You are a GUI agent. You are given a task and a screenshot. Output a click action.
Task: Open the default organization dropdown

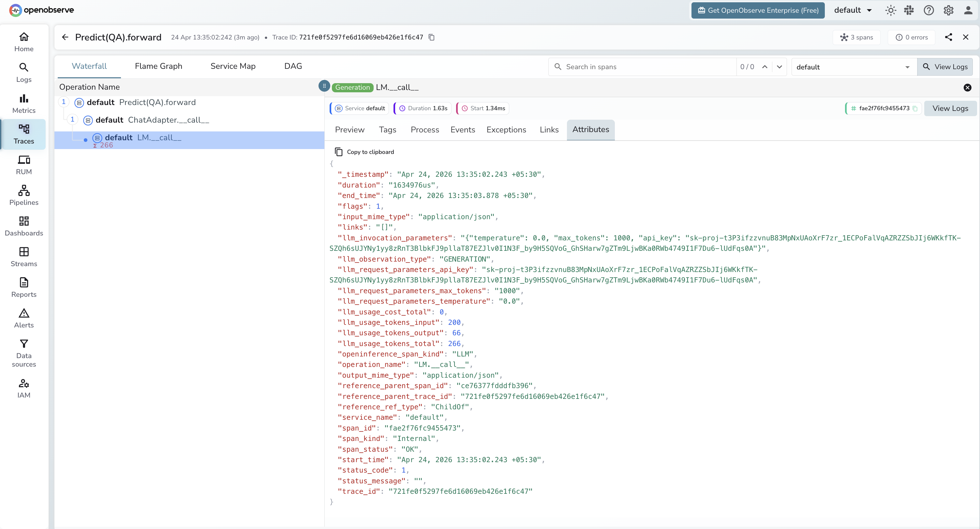coord(852,10)
